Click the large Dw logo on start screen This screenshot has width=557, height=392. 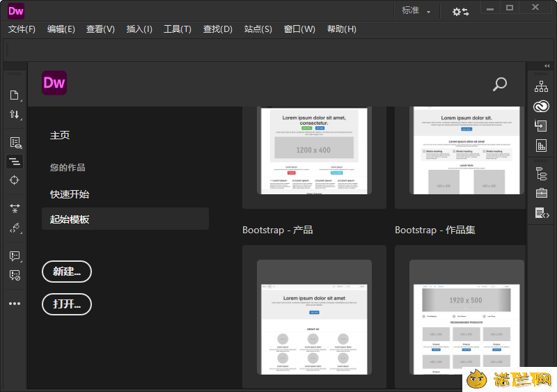tap(54, 83)
